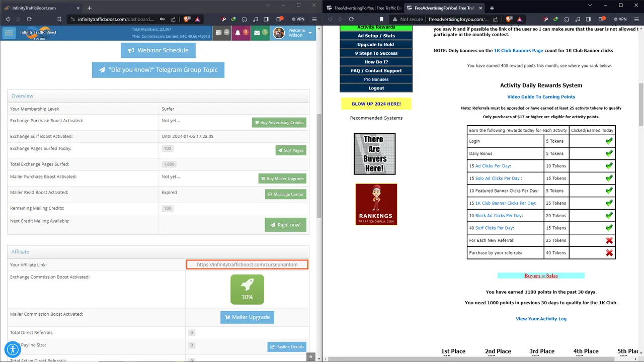The image size is (644, 362).
Task: Expand the Welcome Wilson account dropdown arrow
Action: click(310, 33)
